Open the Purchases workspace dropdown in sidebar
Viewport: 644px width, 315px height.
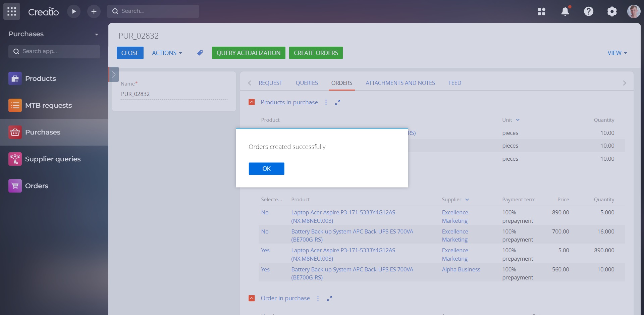point(97,34)
